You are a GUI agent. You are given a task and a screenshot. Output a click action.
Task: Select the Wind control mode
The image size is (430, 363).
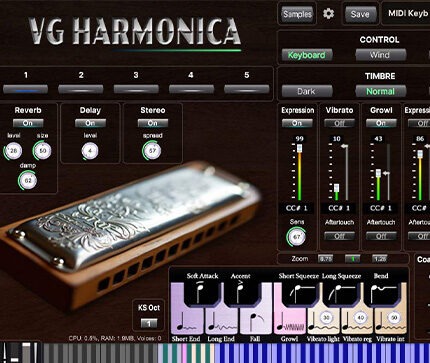tap(380, 55)
